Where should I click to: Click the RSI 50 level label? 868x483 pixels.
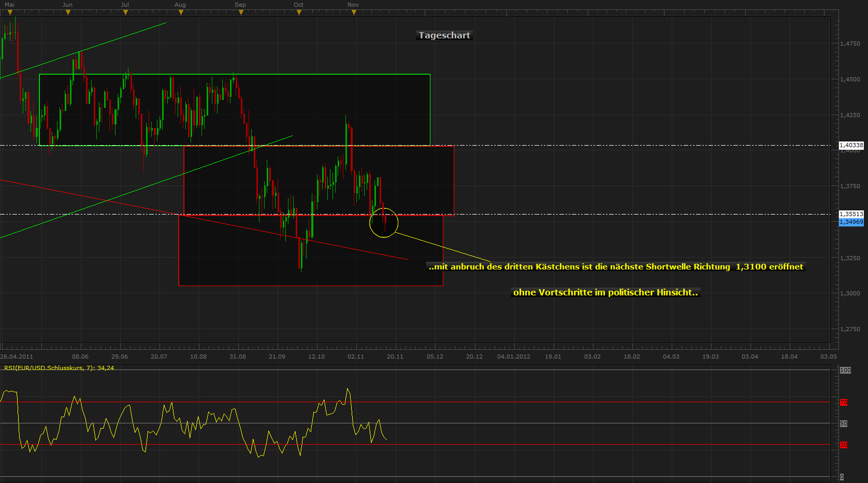(844, 423)
